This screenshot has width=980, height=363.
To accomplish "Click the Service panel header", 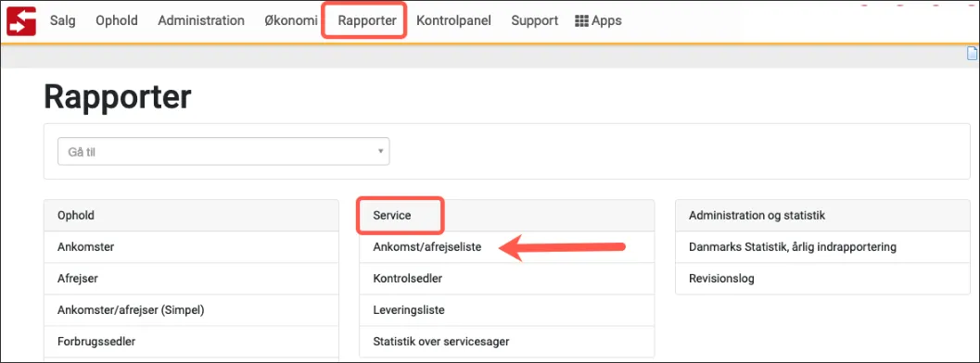I will (x=507, y=215).
